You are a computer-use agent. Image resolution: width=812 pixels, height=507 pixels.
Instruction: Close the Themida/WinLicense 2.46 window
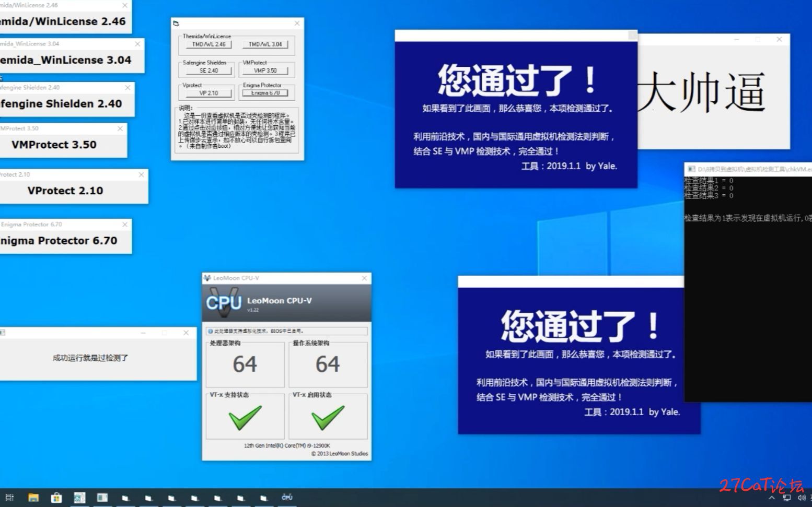(125, 5)
